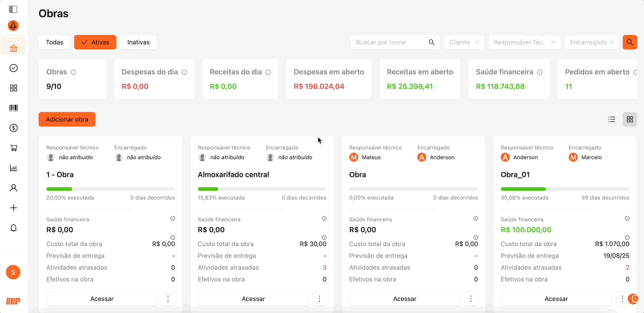Image resolution: width=644 pixels, height=313 pixels.
Task: Switch to list view layout
Action: (x=612, y=119)
